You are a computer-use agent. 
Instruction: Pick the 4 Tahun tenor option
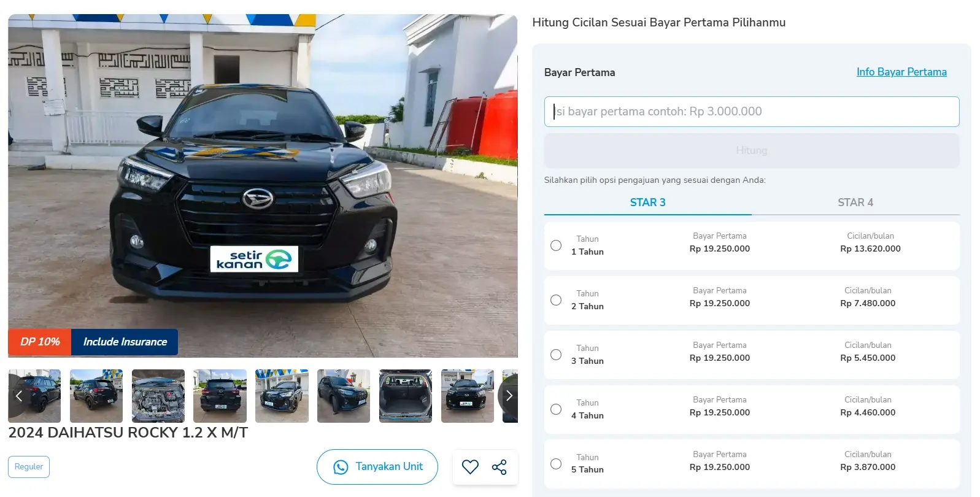[x=556, y=409]
